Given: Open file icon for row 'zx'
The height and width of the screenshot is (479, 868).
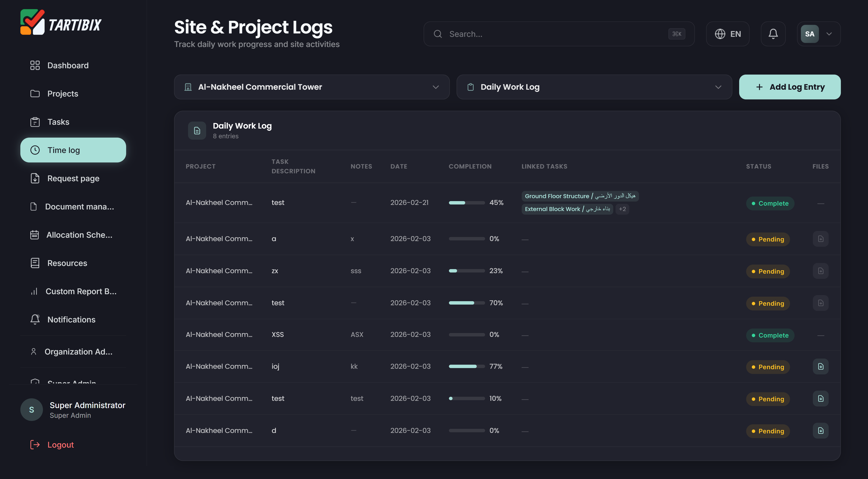Looking at the screenshot, I should (x=821, y=271).
